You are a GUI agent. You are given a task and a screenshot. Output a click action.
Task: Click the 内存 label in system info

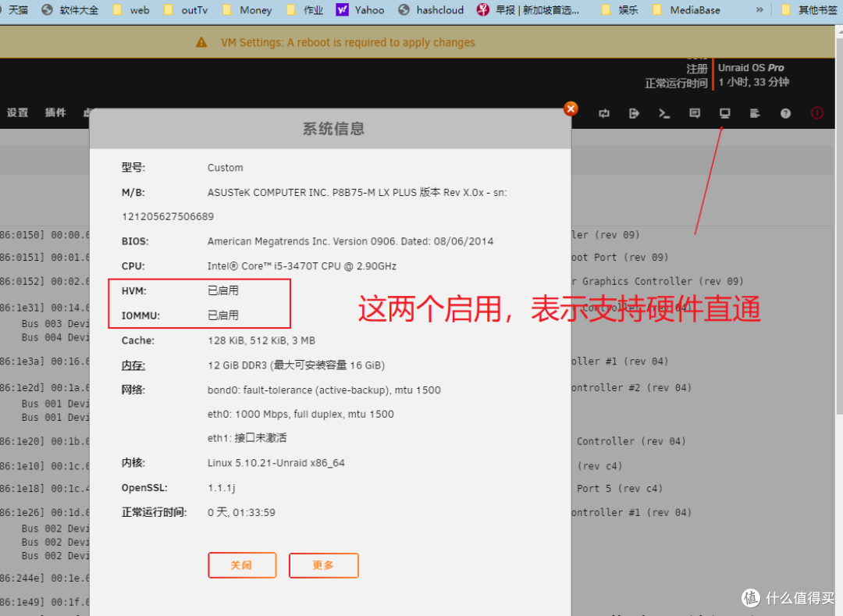coord(133,365)
